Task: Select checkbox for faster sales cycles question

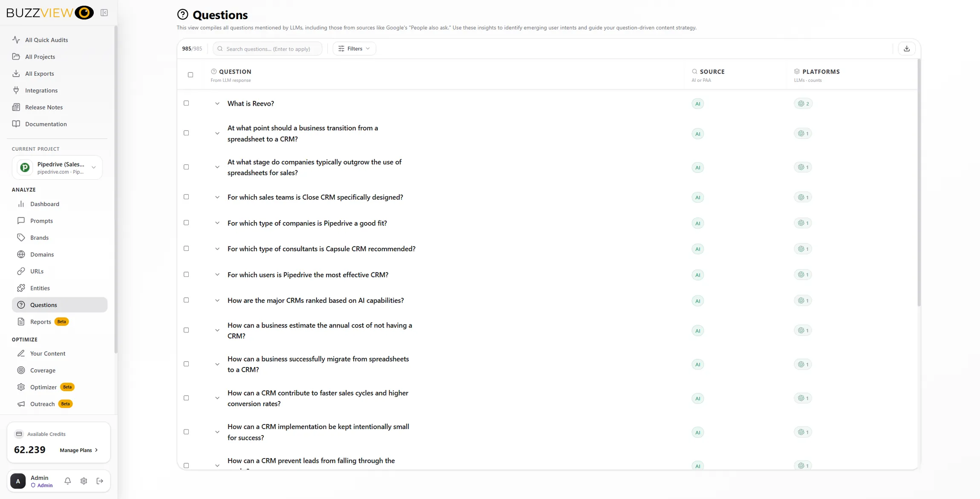Action: 186,398
